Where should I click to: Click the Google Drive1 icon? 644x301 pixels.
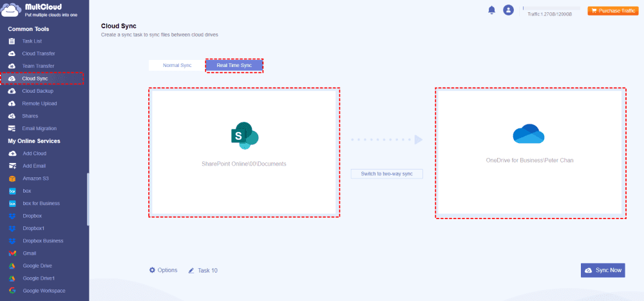12,278
